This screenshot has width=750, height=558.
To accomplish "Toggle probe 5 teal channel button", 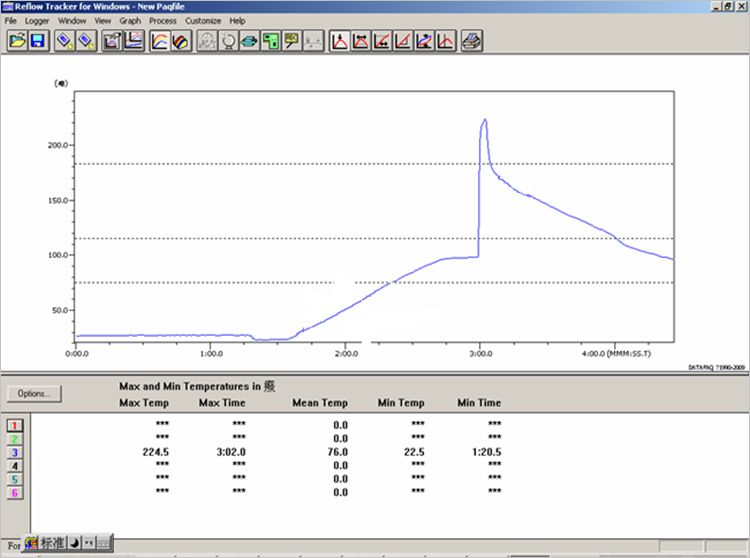I will click(15, 479).
